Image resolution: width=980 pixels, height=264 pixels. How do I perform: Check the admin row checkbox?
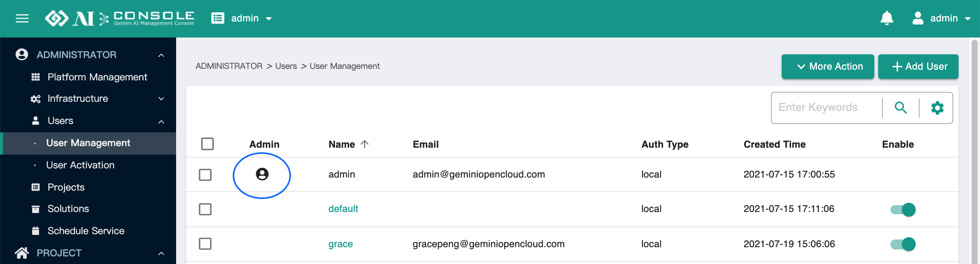point(205,175)
